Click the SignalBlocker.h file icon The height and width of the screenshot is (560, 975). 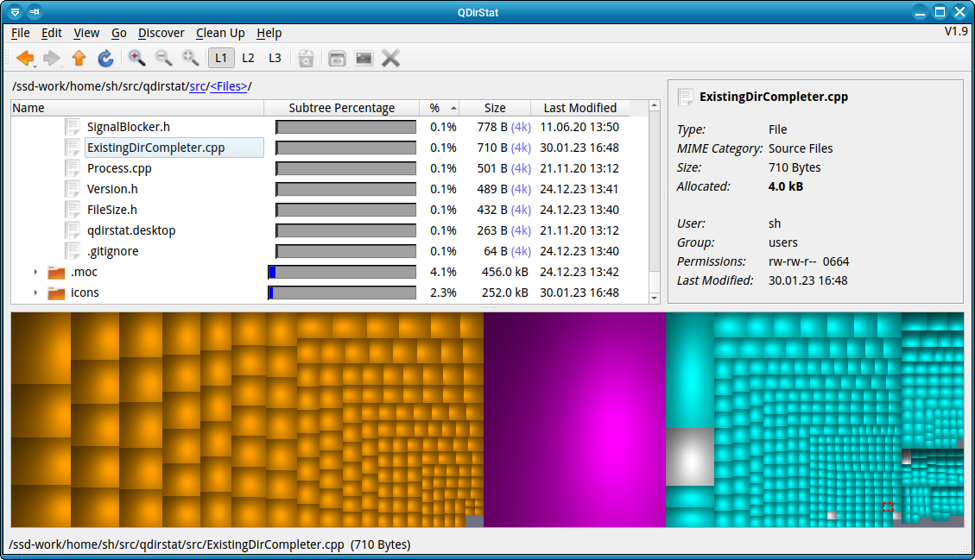click(x=73, y=127)
